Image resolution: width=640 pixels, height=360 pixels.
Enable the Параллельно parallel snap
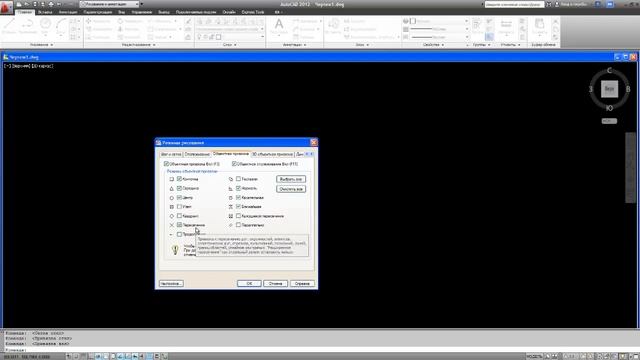pyautogui.click(x=238, y=225)
